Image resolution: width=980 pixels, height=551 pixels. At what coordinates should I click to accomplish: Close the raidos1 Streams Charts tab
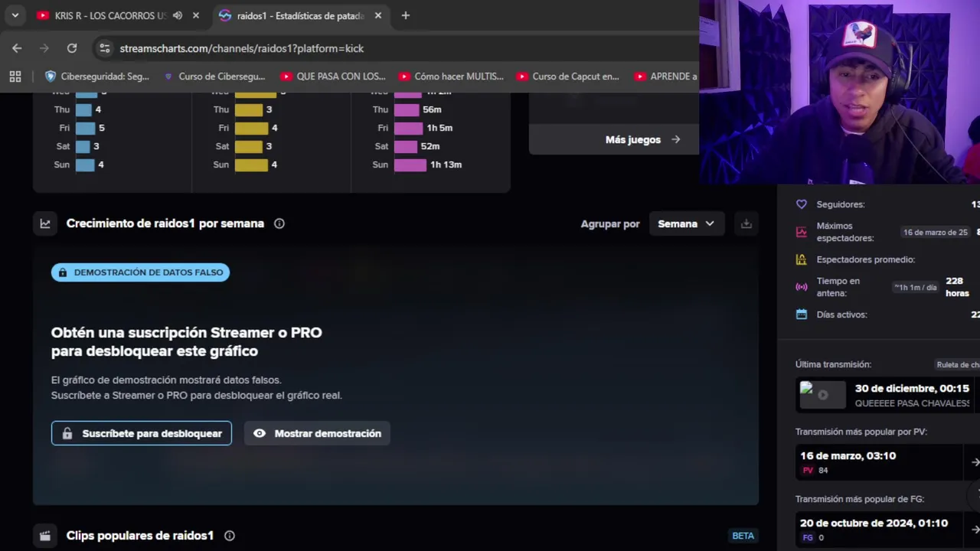point(377,15)
